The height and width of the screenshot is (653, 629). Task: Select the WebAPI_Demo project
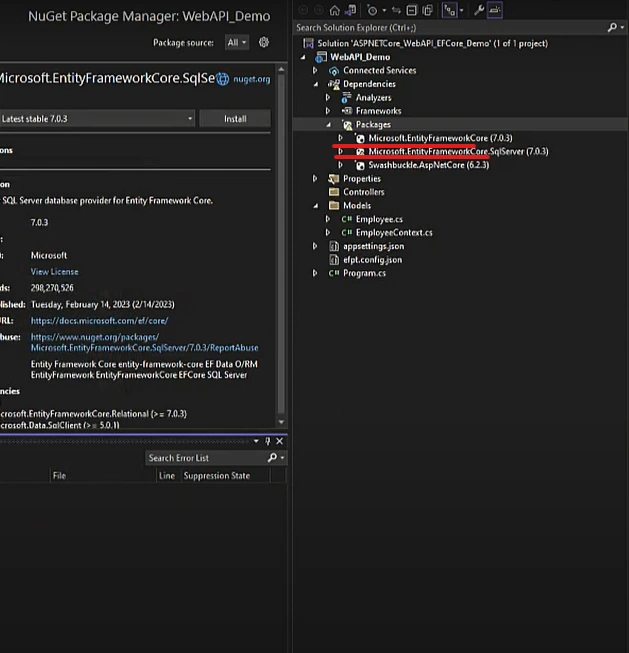tap(360, 57)
